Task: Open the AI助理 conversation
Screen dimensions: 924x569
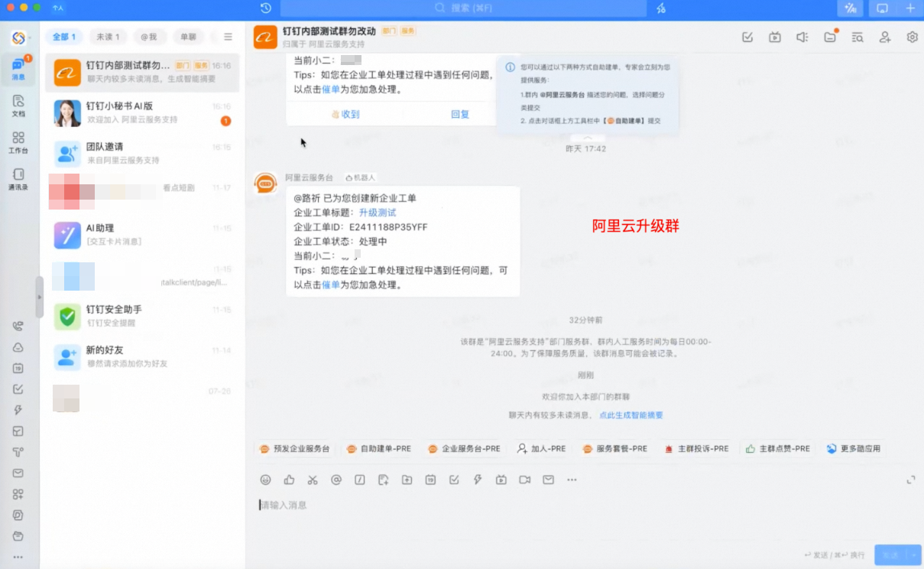Action: 142,235
